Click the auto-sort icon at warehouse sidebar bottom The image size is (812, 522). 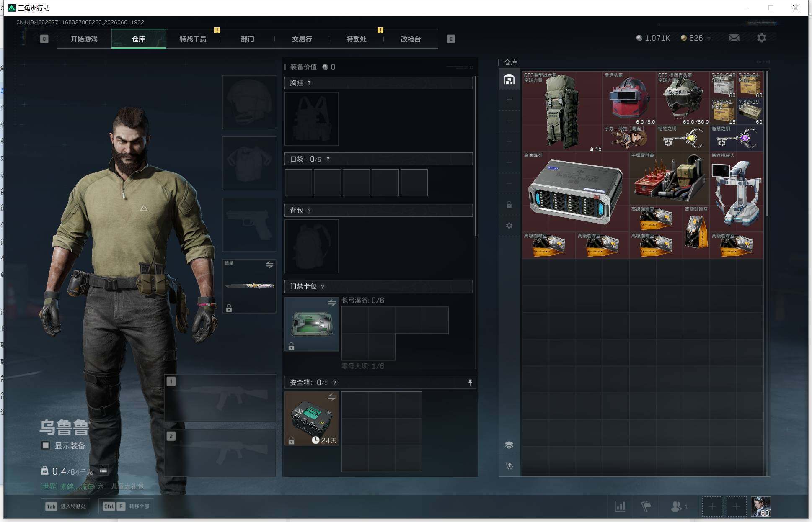pyautogui.click(x=509, y=465)
